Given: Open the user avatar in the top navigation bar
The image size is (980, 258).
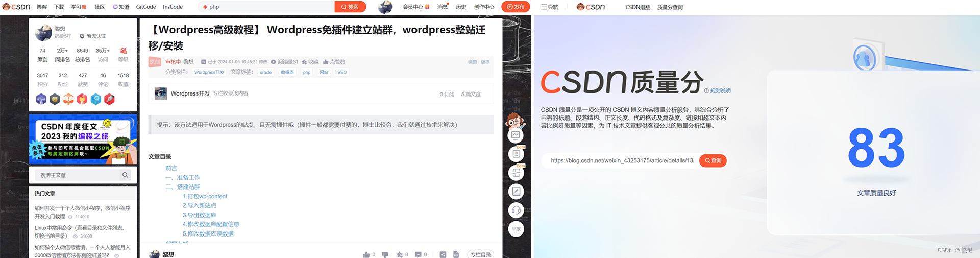Looking at the screenshot, I should coord(385,7).
